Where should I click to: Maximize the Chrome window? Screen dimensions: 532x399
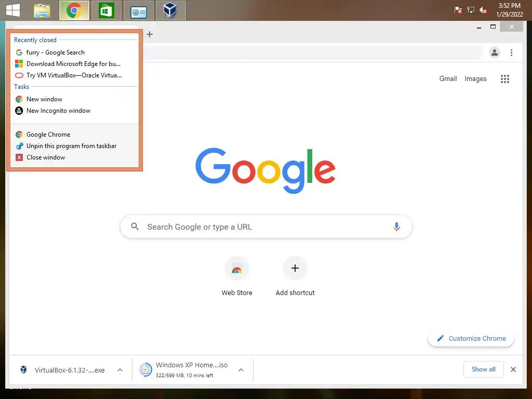(493, 27)
